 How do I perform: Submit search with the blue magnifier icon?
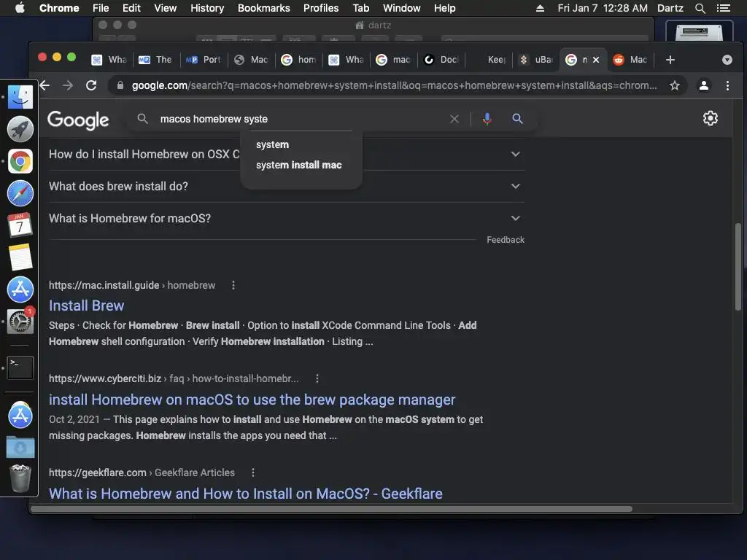[x=517, y=119]
